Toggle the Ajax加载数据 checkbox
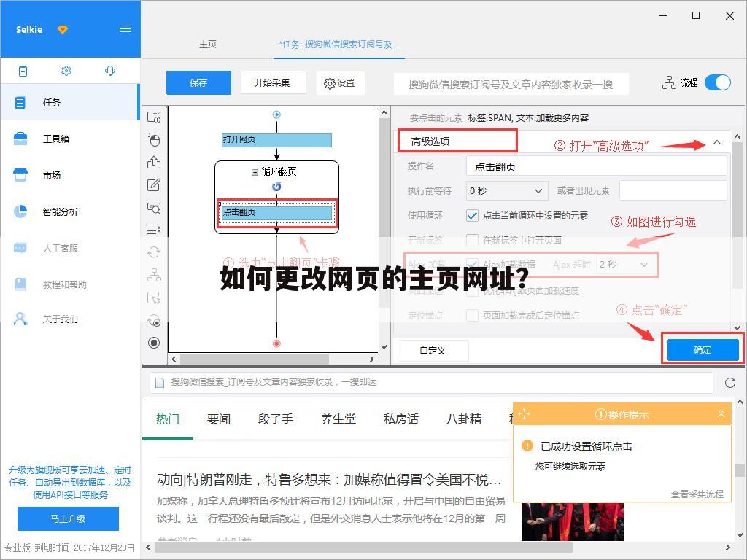 [472, 264]
